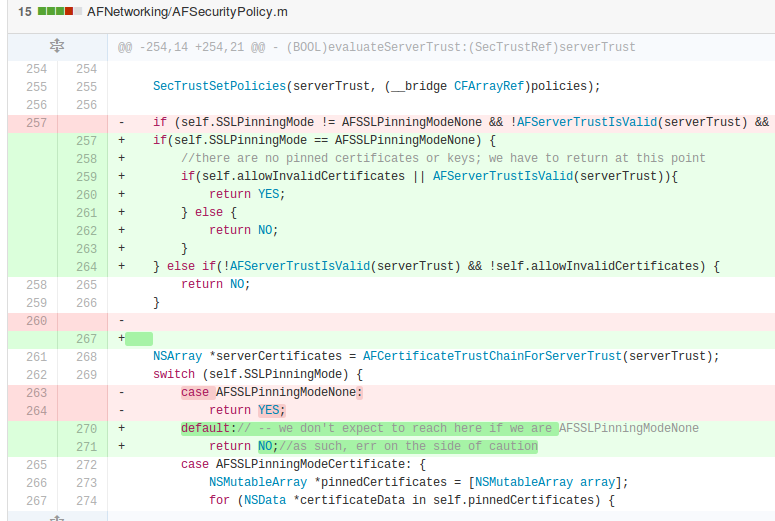This screenshot has height=521, width=775.
Task: Click old line number 263 of case AFSSLPinningModeNone
Action: tap(37, 393)
